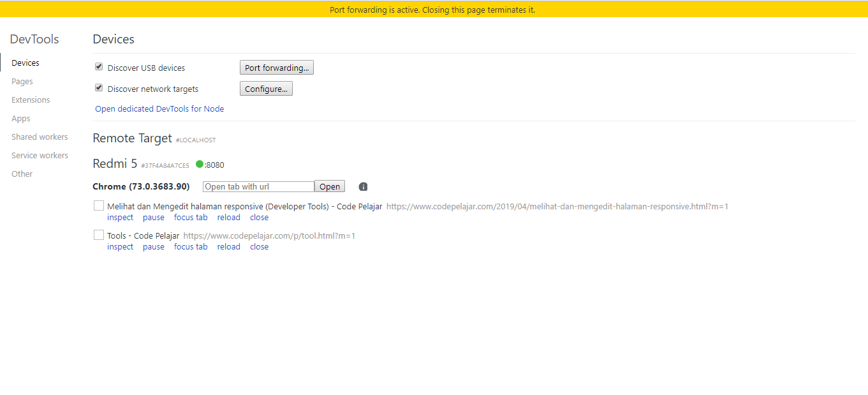The width and height of the screenshot is (868, 395).
Task: Tick checkbox for Tools - Code Pelajar tab
Action: pyautogui.click(x=99, y=235)
